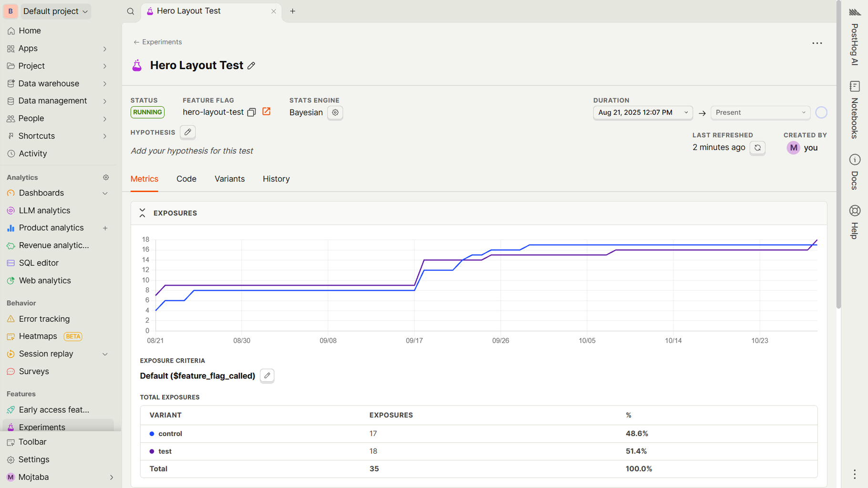Switch to the History tab

pyautogui.click(x=276, y=179)
